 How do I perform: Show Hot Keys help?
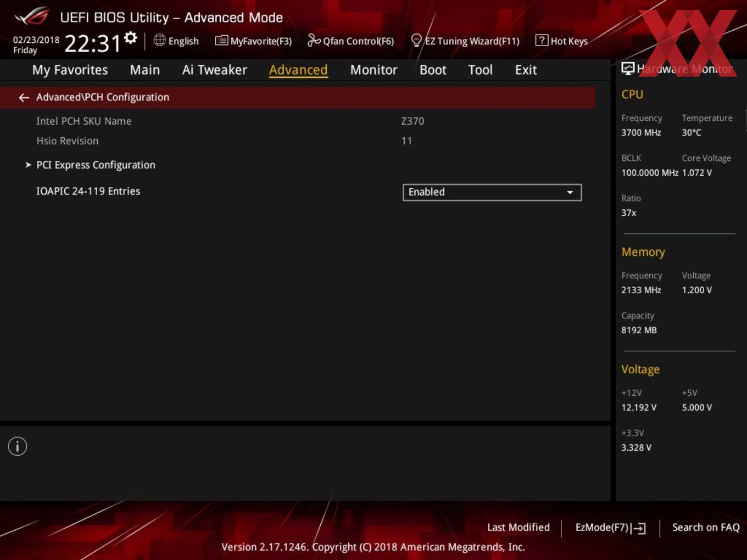tap(561, 41)
